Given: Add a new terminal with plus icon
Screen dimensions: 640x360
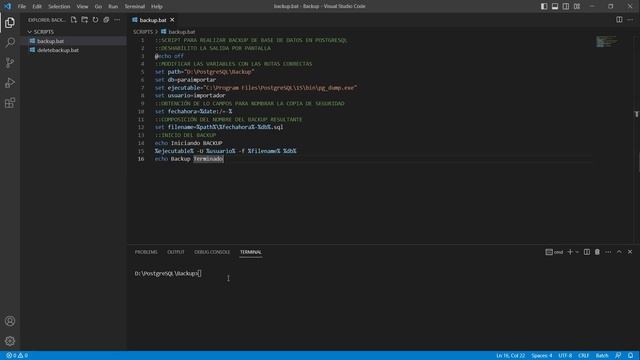Looking at the screenshot, I should pyautogui.click(x=570, y=252).
